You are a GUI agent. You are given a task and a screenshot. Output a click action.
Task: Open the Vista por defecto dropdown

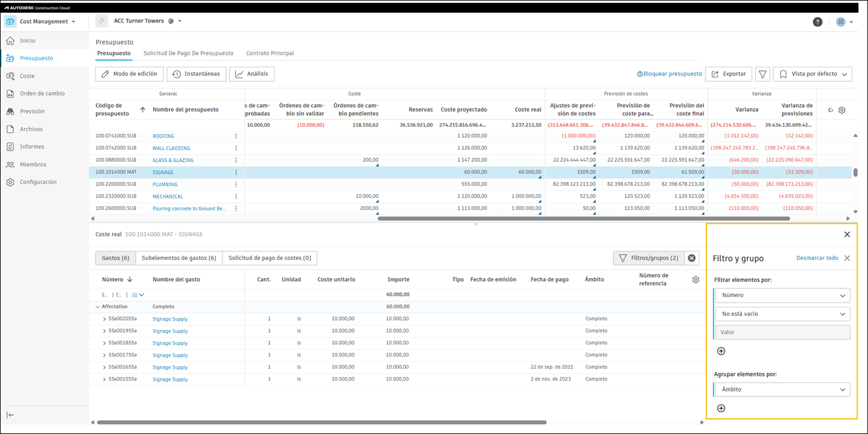coord(812,74)
